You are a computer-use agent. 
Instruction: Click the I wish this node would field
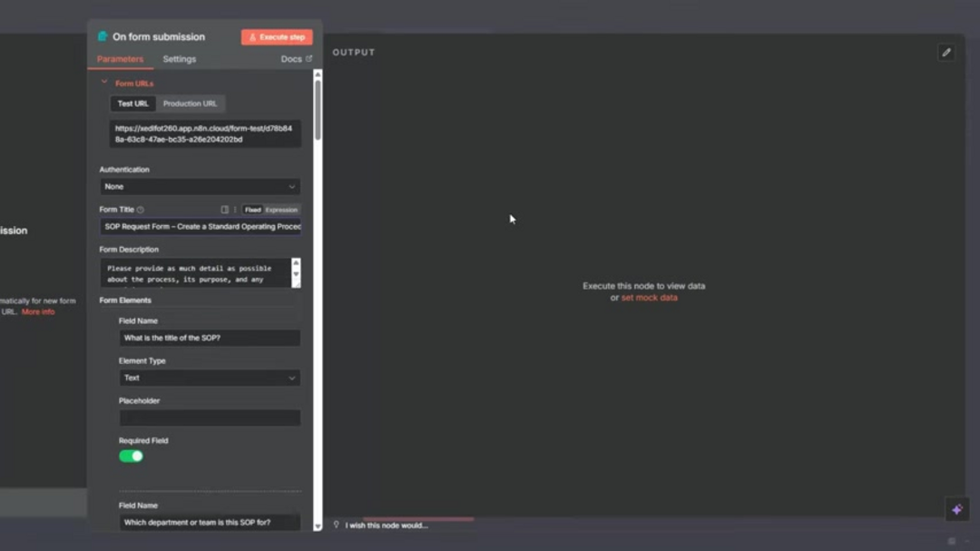(390, 525)
